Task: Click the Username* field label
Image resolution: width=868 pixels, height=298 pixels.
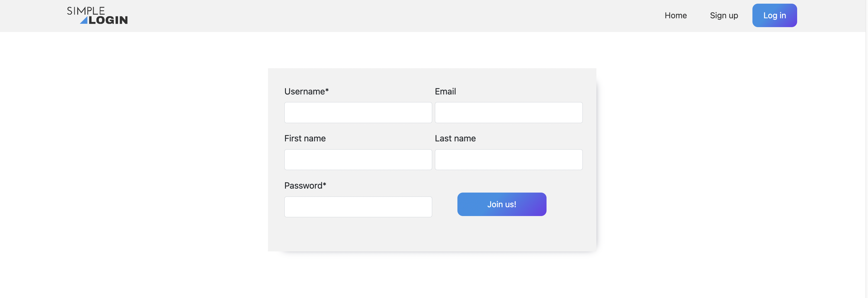Action: click(x=306, y=91)
